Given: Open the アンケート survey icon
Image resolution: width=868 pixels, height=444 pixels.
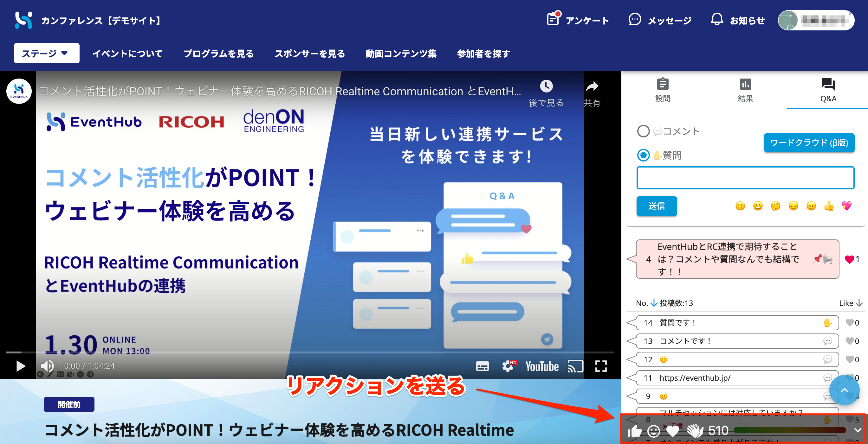Looking at the screenshot, I should coord(553,19).
